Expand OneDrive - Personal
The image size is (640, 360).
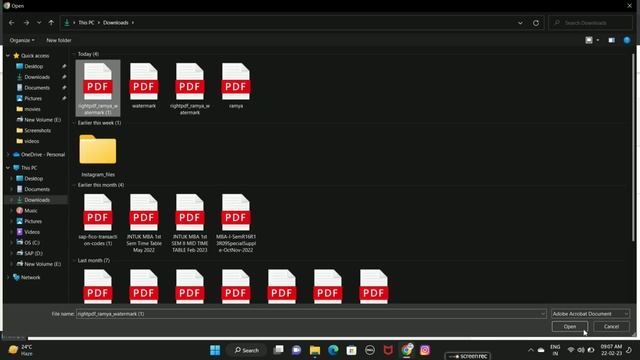point(8,155)
